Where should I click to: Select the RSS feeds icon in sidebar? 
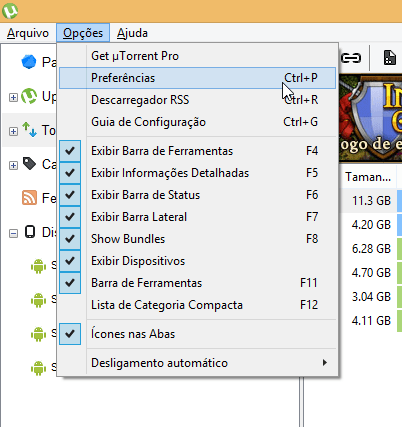point(29,197)
